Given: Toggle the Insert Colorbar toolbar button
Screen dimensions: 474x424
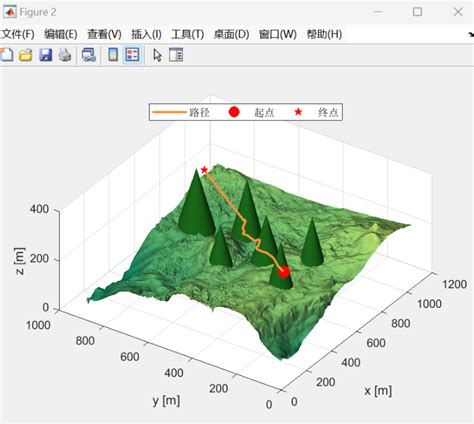Looking at the screenshot, I should [x=113, y=55].
